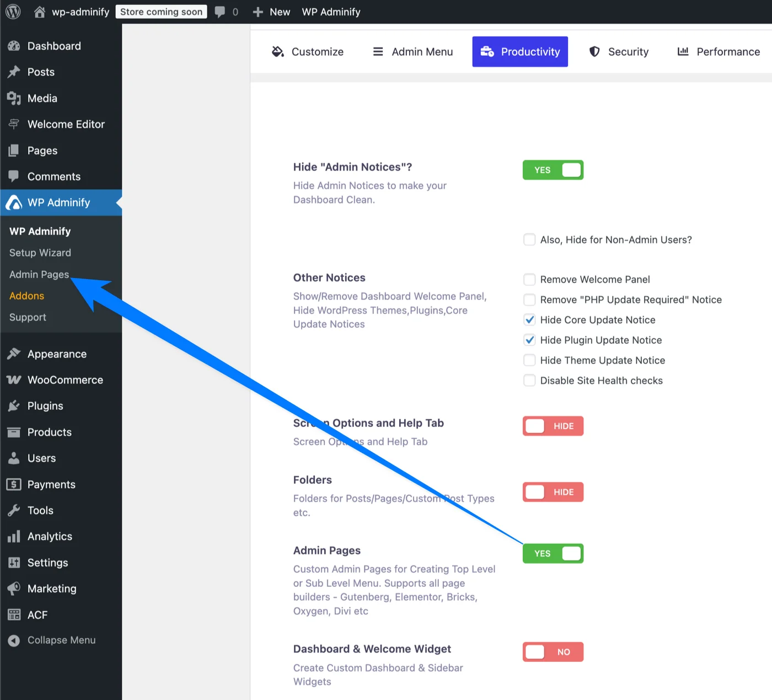This screenshot has height=700, width=772.
Task: Click the wp-adminify site name
Action: 81,12
